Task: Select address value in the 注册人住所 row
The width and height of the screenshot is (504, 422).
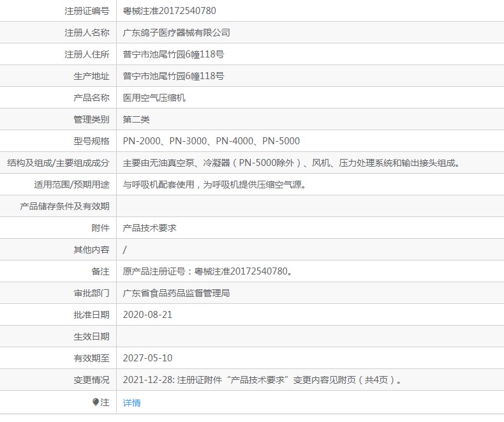Action: [x=174, y=54]
